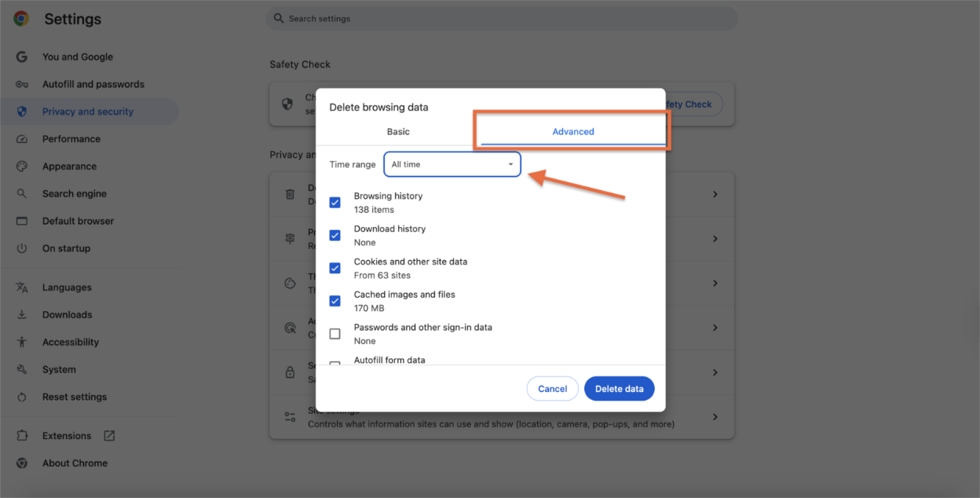Viewport: 980px width, 498px height.
Task: Expand the third Privacy row chevron arrow
Action: tap(715, 283)
